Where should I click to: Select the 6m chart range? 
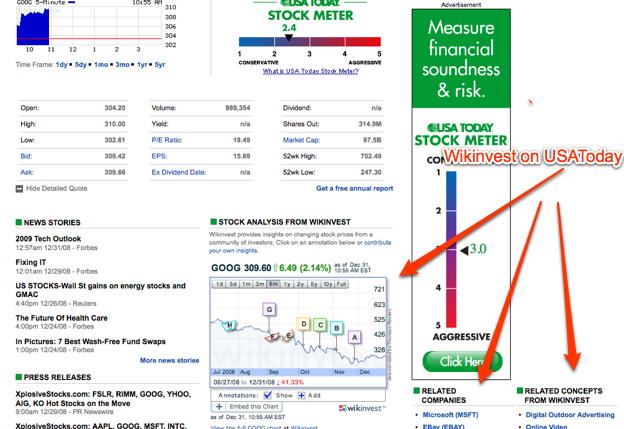273,284
